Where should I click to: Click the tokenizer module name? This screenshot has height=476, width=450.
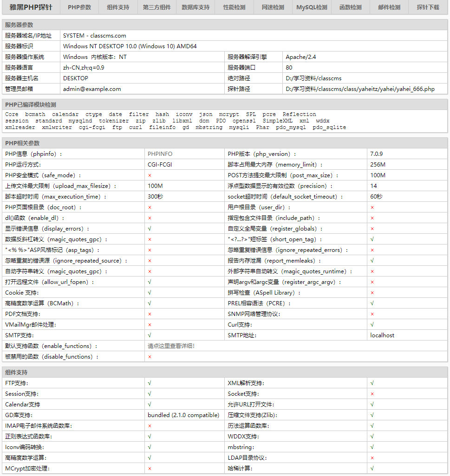(x=114, y=121)
